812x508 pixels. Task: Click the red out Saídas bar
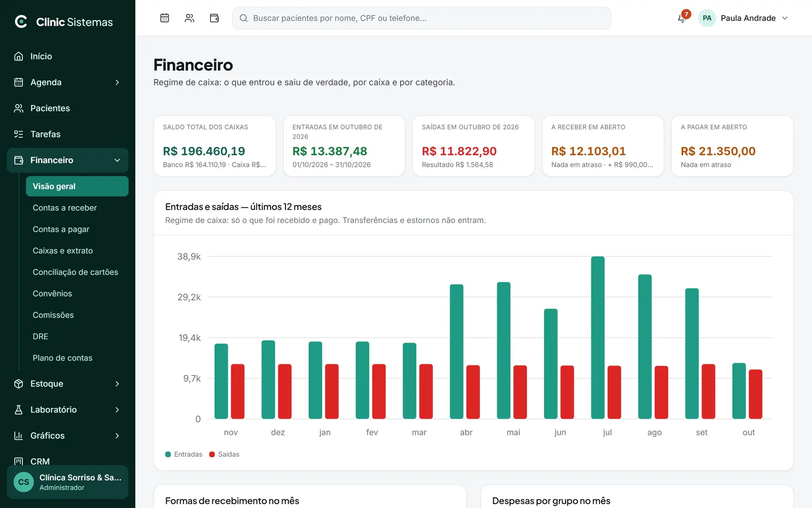click(x=755, y=394)
